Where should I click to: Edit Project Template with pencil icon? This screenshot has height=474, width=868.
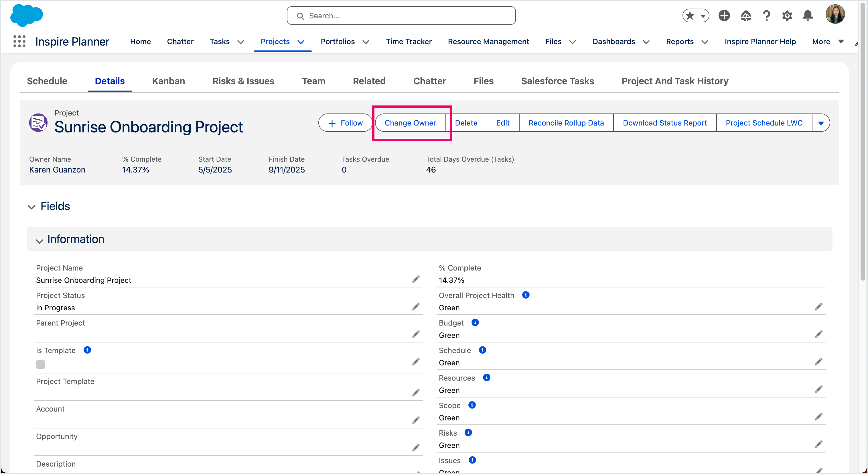(416, 393)
